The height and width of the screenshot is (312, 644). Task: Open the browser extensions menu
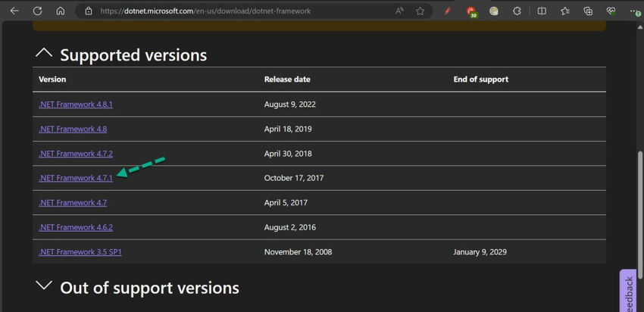click(x=517, y=11)
